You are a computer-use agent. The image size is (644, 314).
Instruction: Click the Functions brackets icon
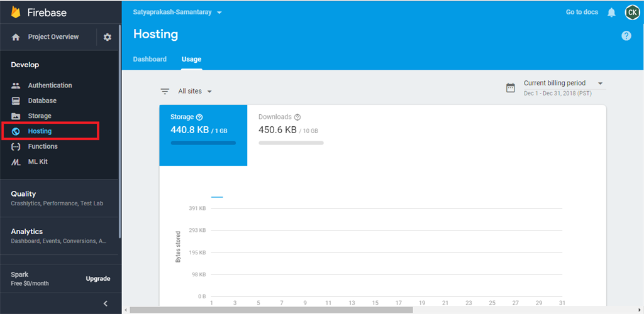(16, 146)
